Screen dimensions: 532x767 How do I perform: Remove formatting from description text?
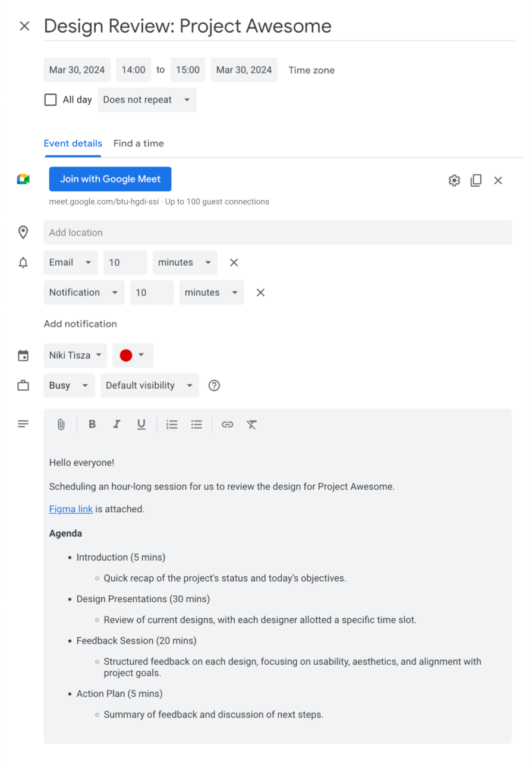[x=252, y=425]
